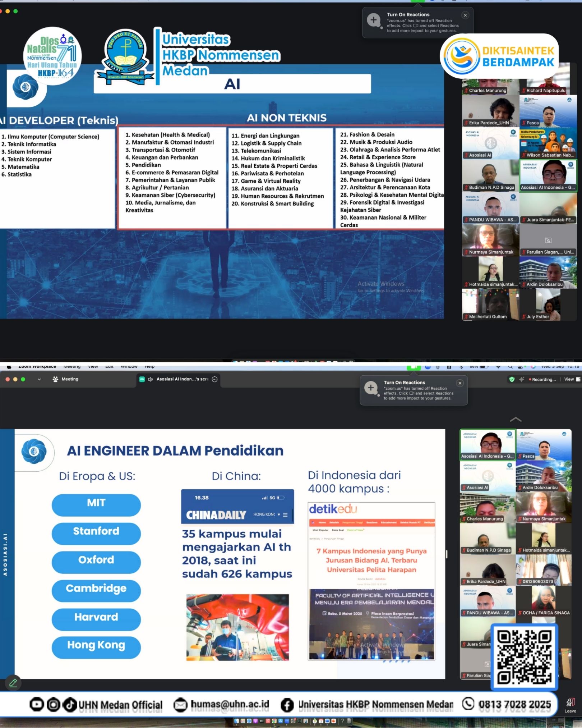Open the Bluetooth menu bar icon
Image resolution: width=582 pixels, height=728 pixels.
point(461,367)
